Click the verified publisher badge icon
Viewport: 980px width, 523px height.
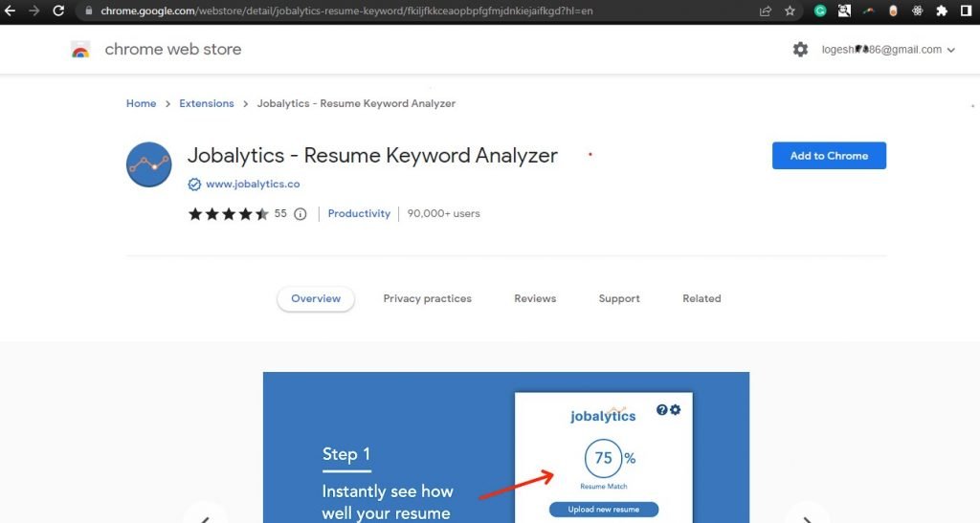pyautogui.click(x=194, y=185)
